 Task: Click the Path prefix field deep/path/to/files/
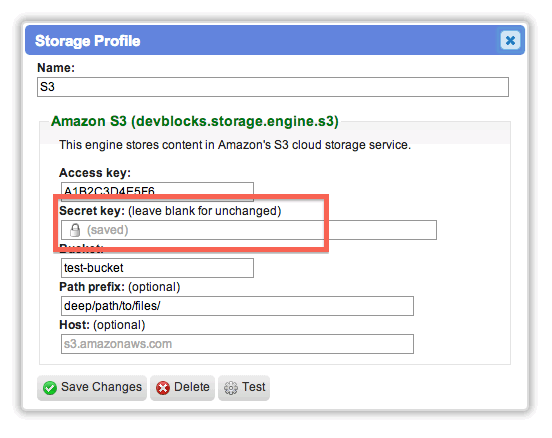pos(237,306)
